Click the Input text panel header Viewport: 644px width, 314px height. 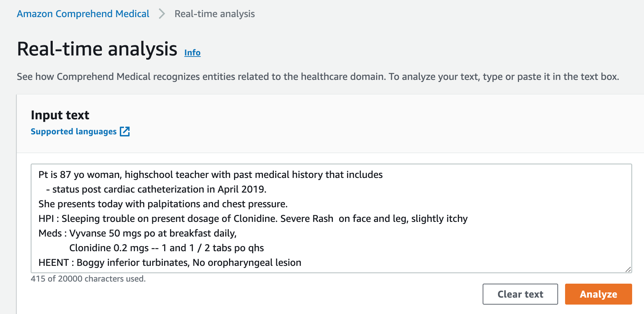(60, 115)
